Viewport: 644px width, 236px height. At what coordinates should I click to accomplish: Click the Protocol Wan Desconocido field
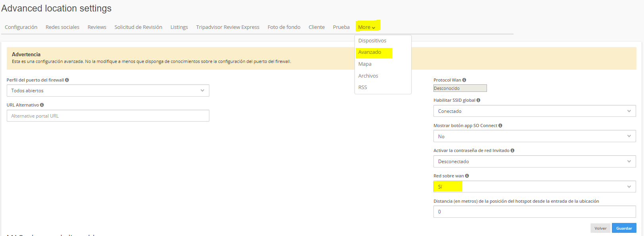460,88
